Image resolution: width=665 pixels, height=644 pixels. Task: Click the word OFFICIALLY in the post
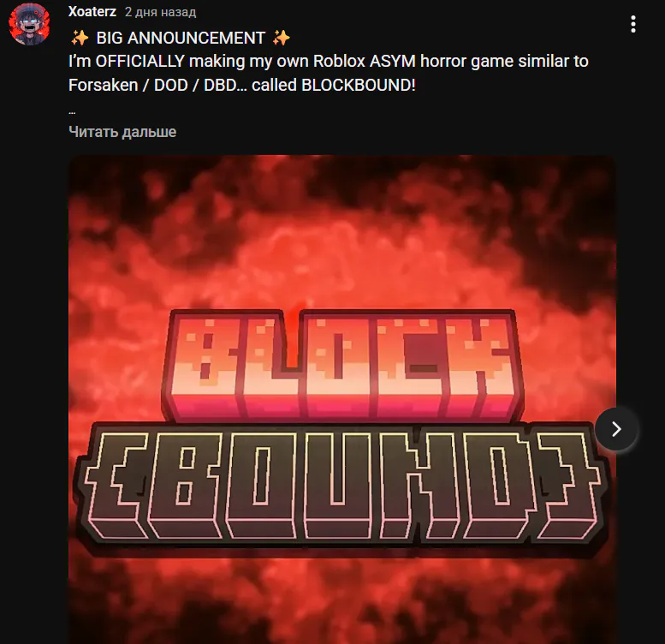(x=140, y=62)
